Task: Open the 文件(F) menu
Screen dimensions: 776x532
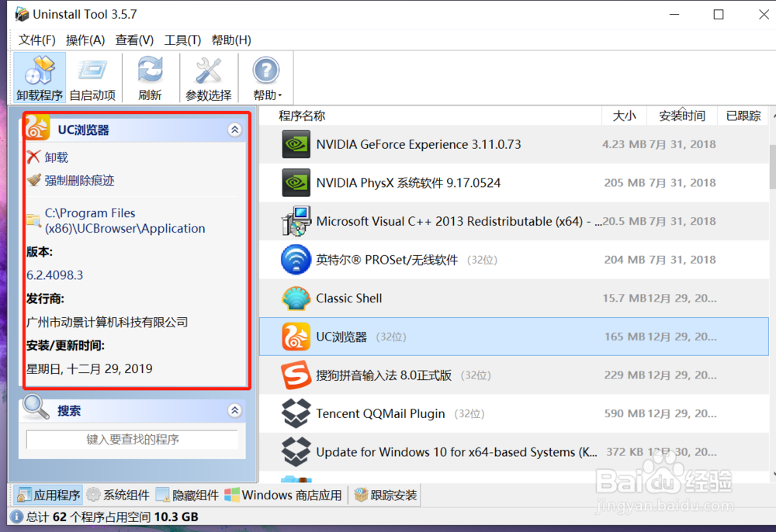Action: click(37, 40)
